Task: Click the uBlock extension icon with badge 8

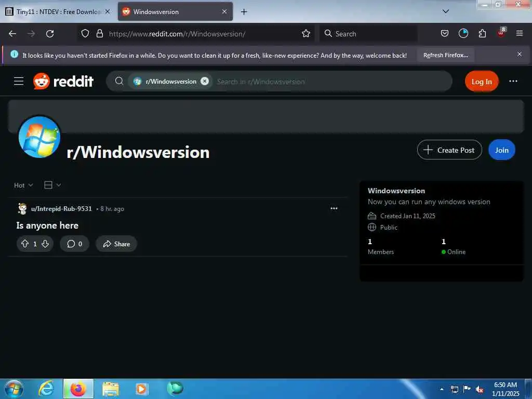Action: tap(501, 33)
